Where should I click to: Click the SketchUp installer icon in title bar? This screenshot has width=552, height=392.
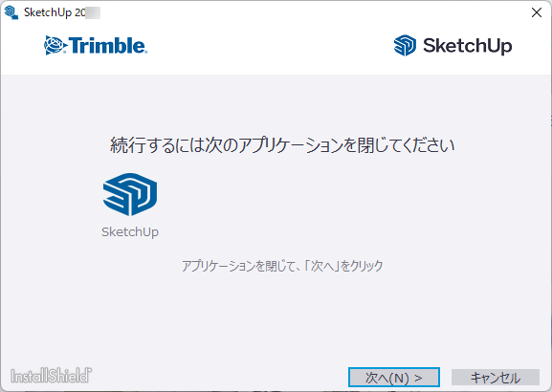(x=11, y=12)
